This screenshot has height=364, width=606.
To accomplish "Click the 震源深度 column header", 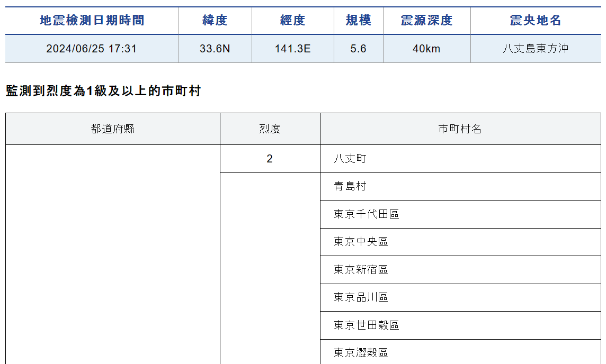I will coord(426,20).
